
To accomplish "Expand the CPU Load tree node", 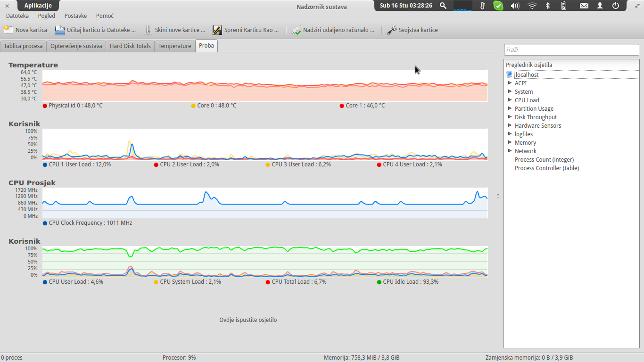I will pyautogui.click(x=510, y=100).
